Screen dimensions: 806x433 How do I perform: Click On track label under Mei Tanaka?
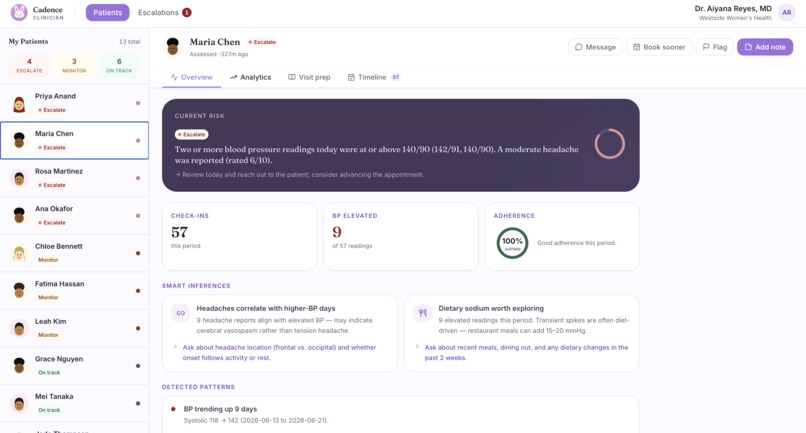click(49, 410)
